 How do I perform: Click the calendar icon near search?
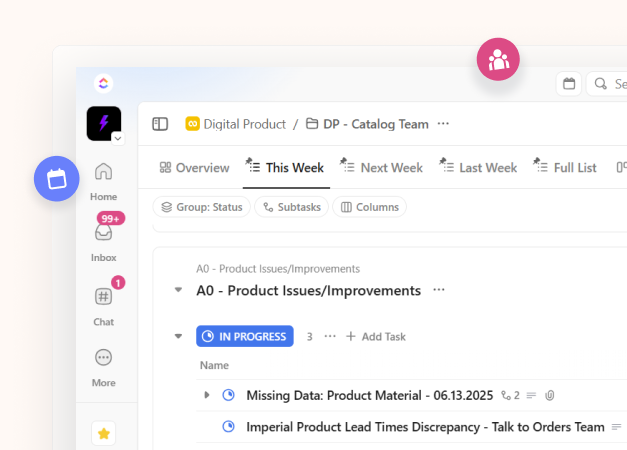569,84
